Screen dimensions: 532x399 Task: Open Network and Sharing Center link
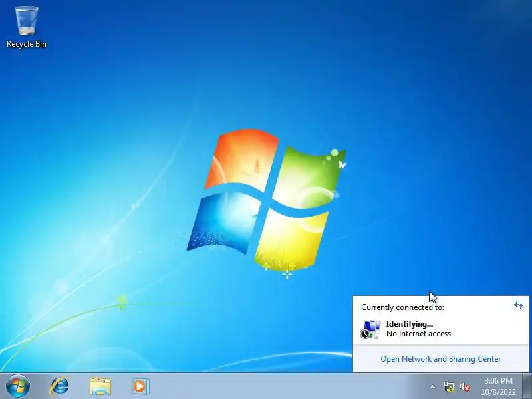[x=440, y=359]
